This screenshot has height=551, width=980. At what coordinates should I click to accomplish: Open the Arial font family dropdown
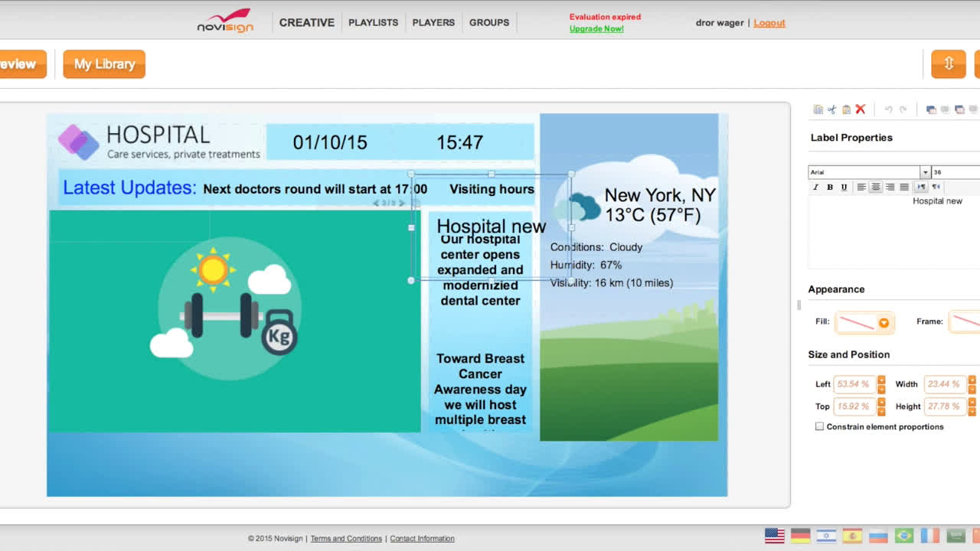click(925, 172)
